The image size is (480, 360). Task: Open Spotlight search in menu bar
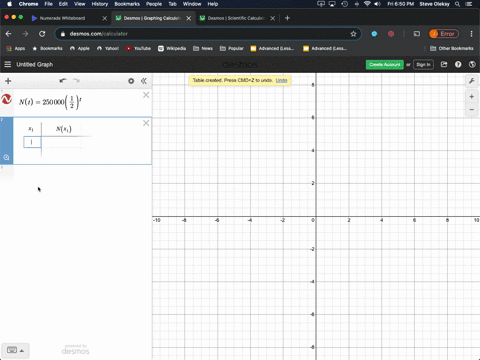[458, 4]
